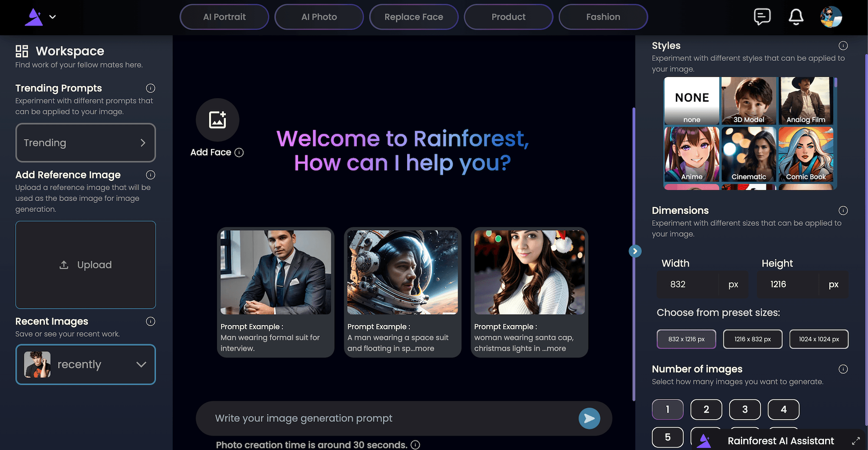The width and height of the screenshot is (868, 450).
Task: Show info for Number of images
Action: pyautogui.click(x=843, y=369)
